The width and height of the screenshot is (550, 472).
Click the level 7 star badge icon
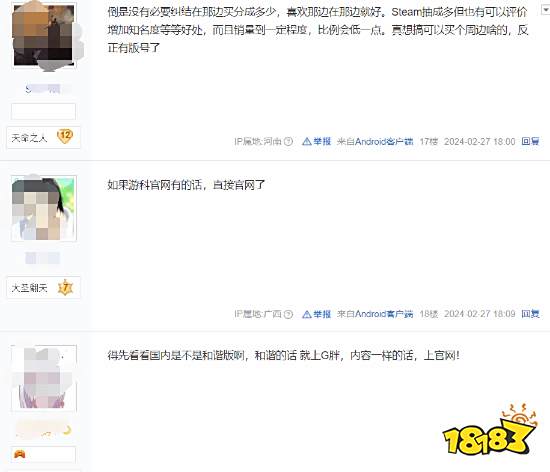click(x=65, y=287)
